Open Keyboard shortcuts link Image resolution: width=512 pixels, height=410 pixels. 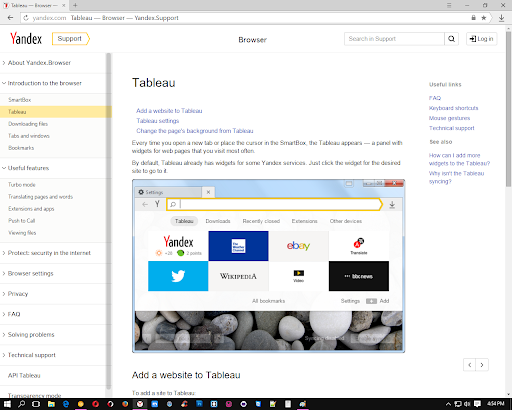point(454,108)
